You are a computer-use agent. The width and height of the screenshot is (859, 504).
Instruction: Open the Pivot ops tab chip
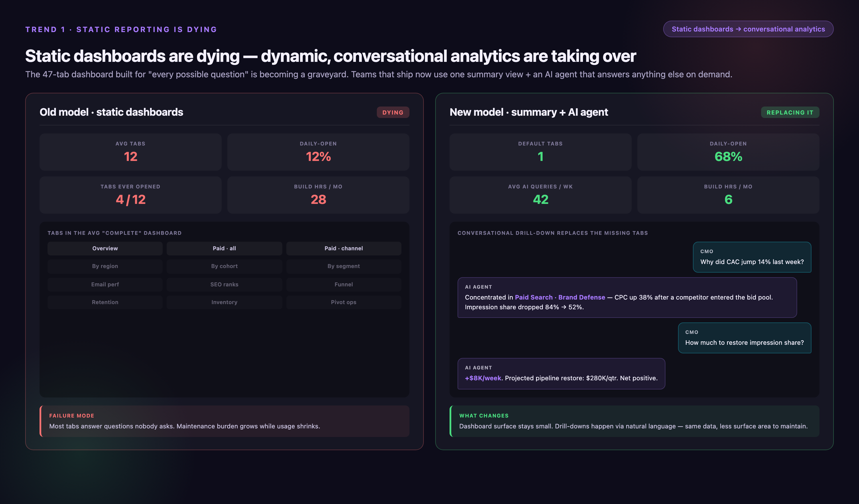(344, 302)
